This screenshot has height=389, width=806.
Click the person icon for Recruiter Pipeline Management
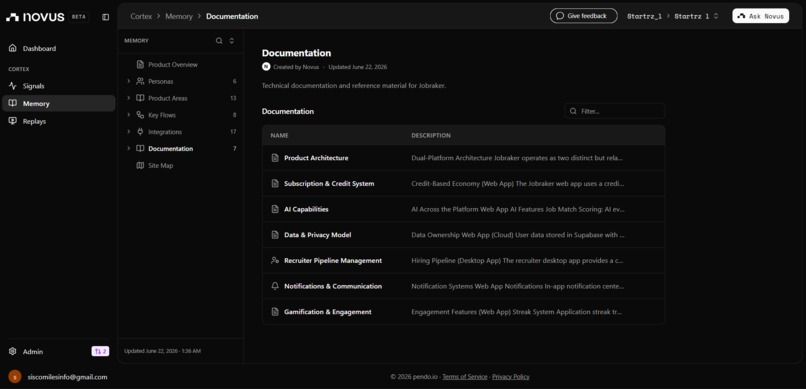(275, 261)
